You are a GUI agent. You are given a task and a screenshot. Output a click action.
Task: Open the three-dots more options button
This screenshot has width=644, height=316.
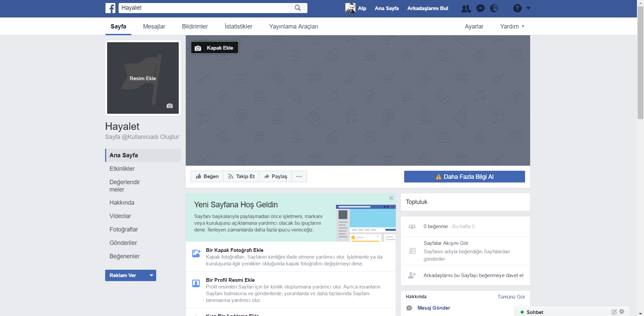click(x=299, y=176)
